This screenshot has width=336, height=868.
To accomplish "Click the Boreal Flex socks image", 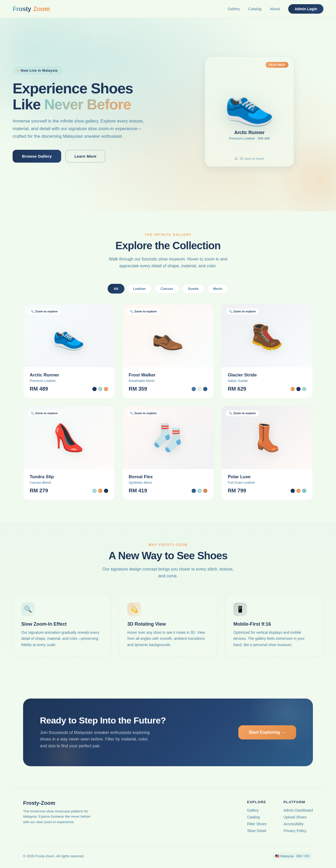I will pos(168,438).
